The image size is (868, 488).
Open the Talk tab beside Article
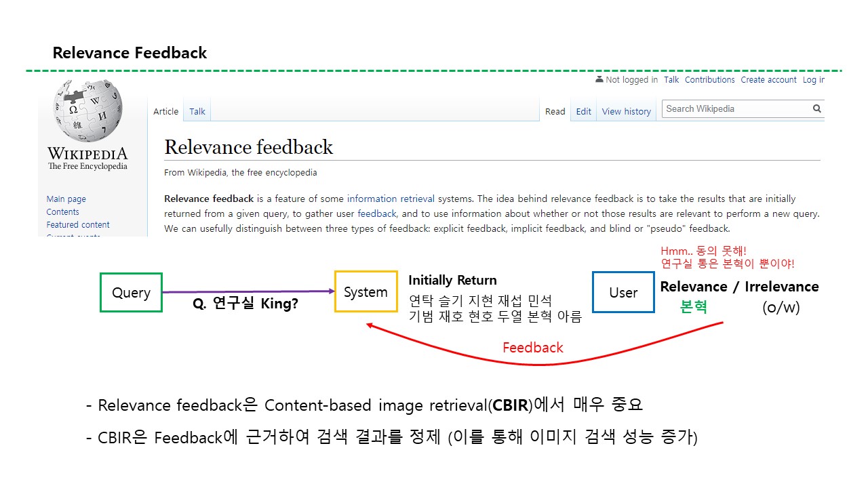pos(197,111)
